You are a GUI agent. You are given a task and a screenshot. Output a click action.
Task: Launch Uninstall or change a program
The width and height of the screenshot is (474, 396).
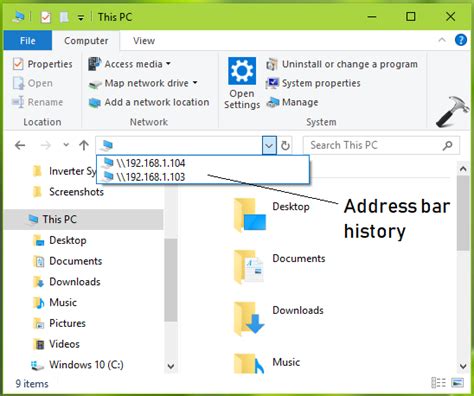(x=342, y=64)
